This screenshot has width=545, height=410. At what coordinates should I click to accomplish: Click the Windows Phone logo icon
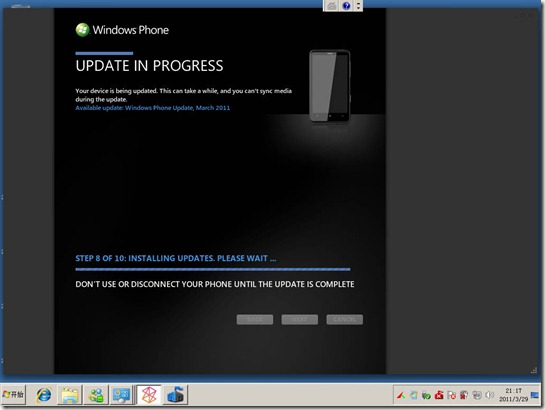click(x=82, y=30)
